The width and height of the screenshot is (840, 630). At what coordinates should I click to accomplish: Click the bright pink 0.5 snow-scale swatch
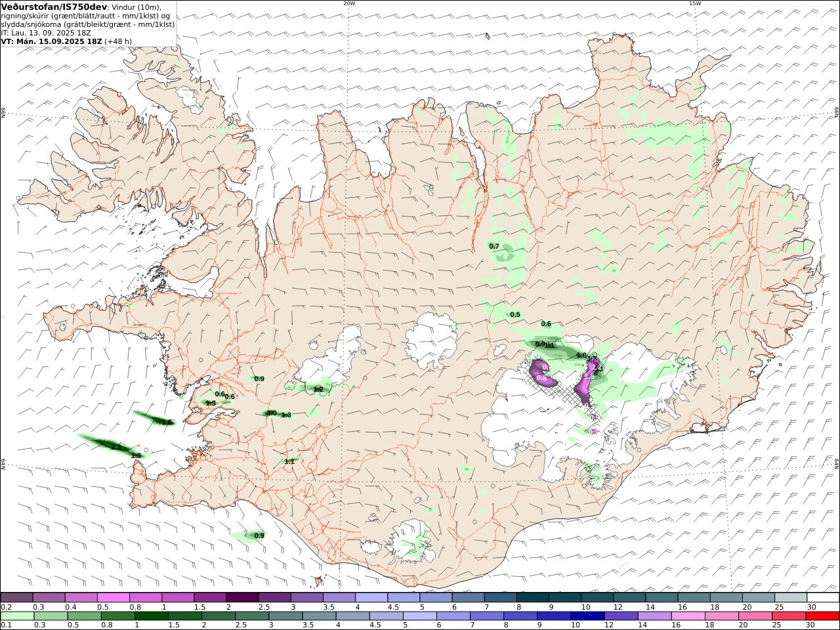tap(114, 597)
